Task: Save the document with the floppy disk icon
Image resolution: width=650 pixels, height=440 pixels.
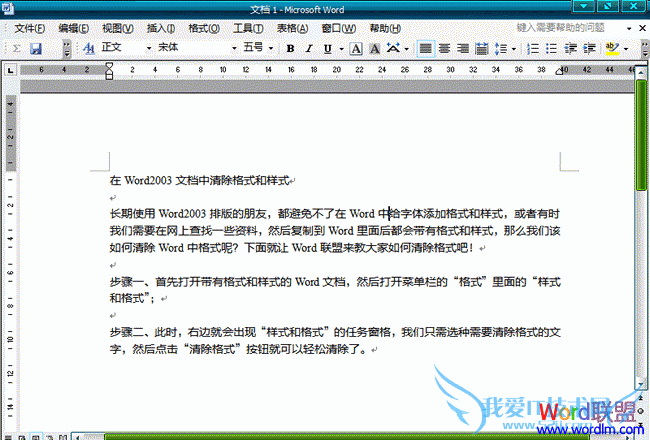Action: point(36,49)
